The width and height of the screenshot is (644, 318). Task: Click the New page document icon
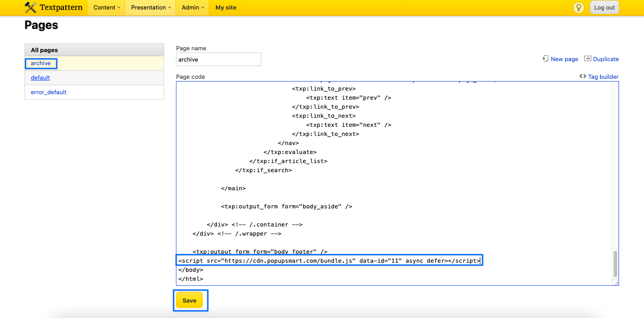[x=546, y=59]
